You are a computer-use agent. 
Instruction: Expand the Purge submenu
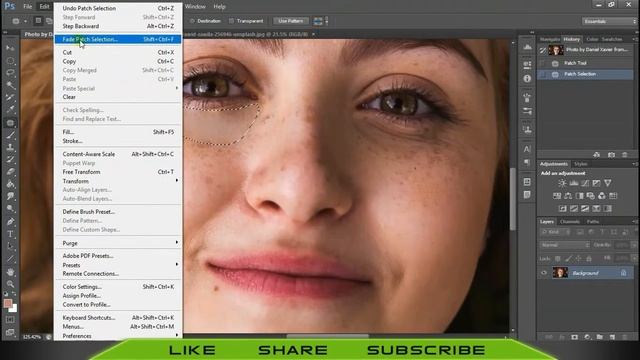[x=119, y=243]
